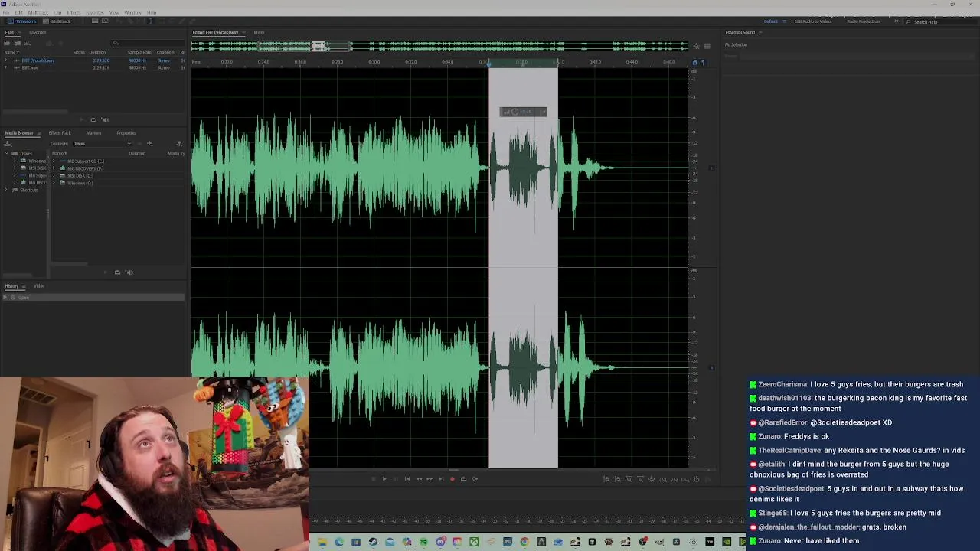The image size is (980, 551).
Task: Select Edit Audio to Video workspace
Action: click(x=813, y=21)
